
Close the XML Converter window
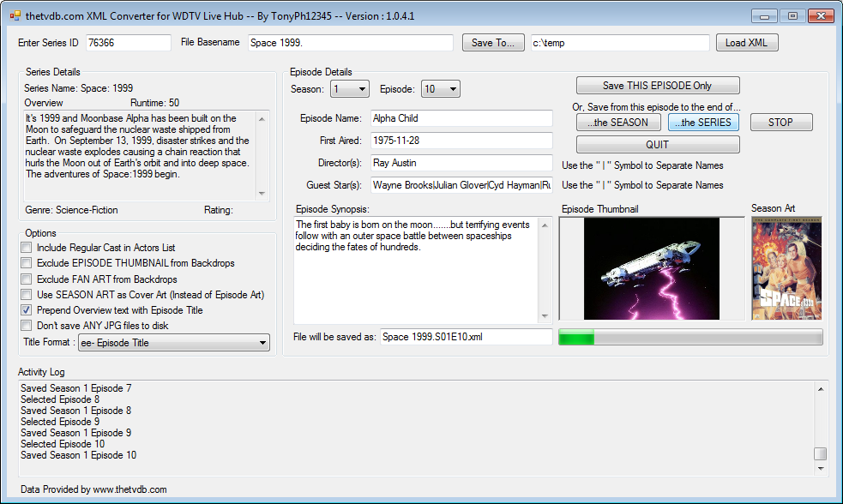(x=821, y=16)
